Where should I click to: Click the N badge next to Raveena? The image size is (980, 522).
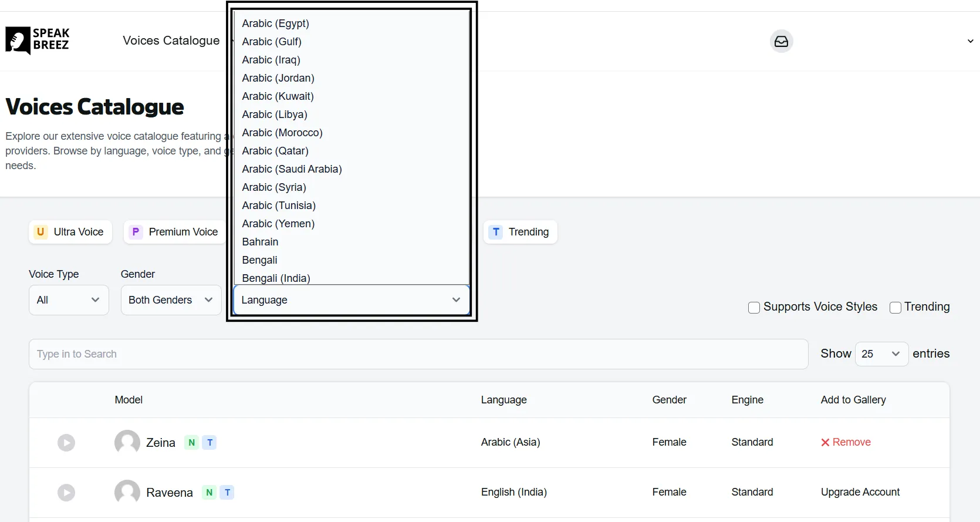click(x=209, y=493)
